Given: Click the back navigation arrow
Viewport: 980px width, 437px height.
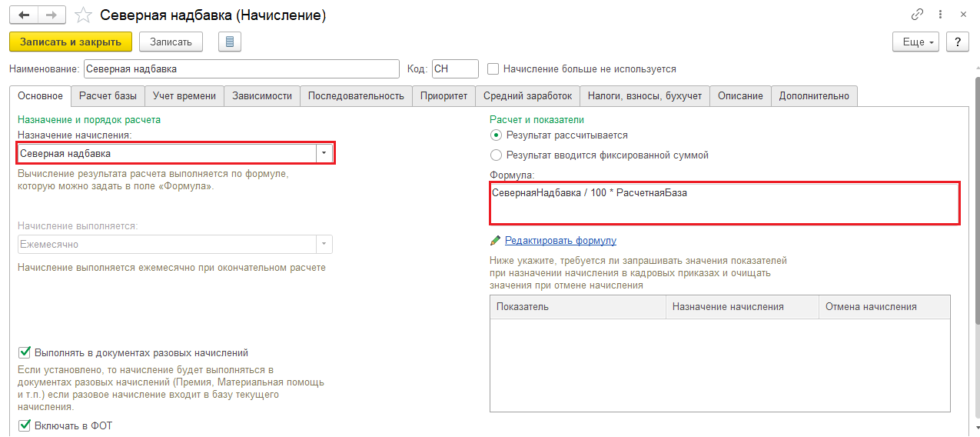Looking at the screenshot, I should click(25, 15).
